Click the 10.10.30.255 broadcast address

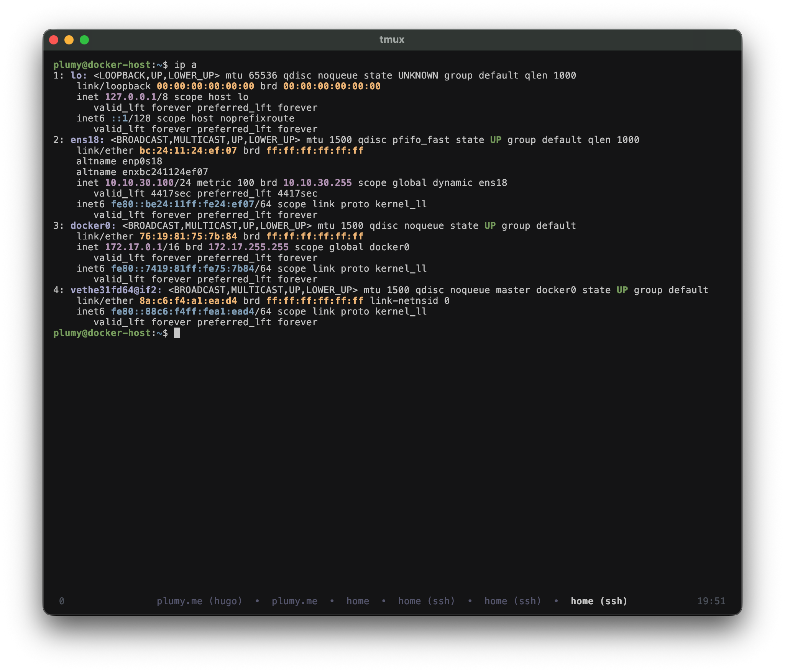(x=317, y=183)
